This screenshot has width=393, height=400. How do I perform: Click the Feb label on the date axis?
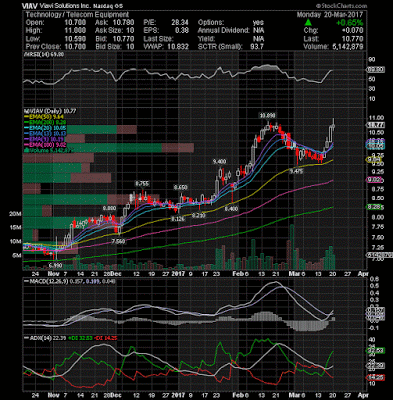238,274
